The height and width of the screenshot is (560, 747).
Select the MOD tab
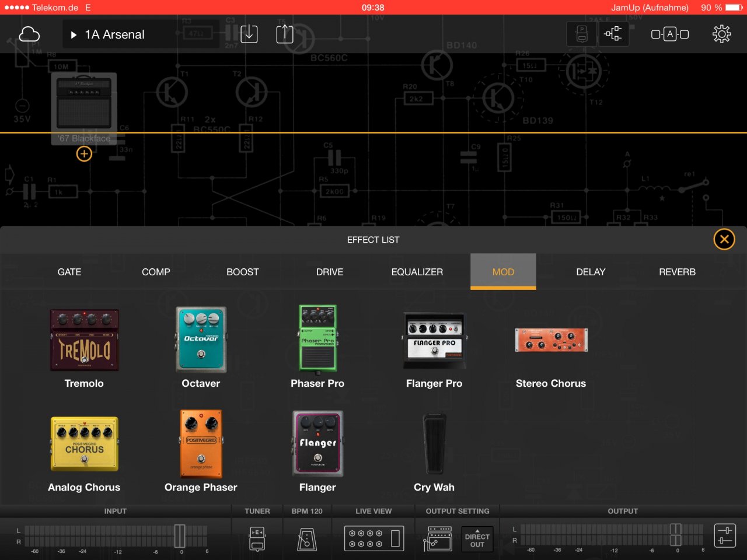coord(503,272)
